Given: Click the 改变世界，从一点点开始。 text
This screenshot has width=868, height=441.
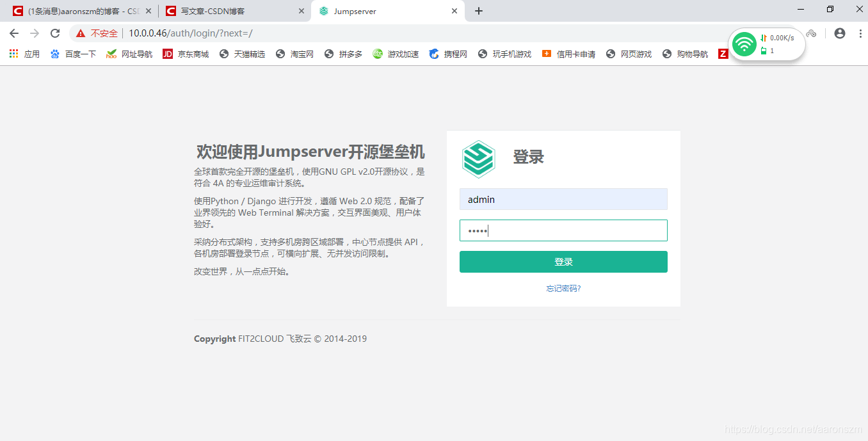Looking at the screenshot, I should click(x=243, y=271).
